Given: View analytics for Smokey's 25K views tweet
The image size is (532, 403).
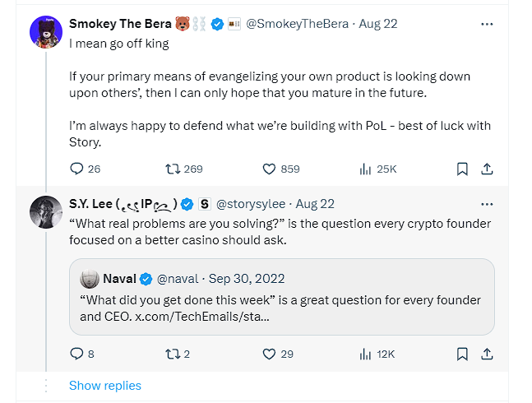Looking at the screenshot, I should 366,169.
